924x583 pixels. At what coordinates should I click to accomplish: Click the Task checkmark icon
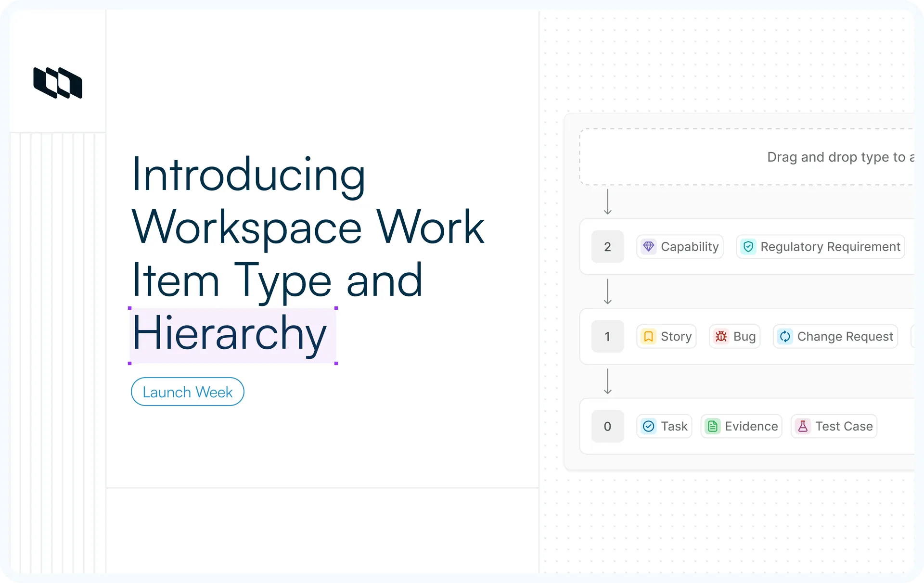pyautogui.click(x=649, y=426)
